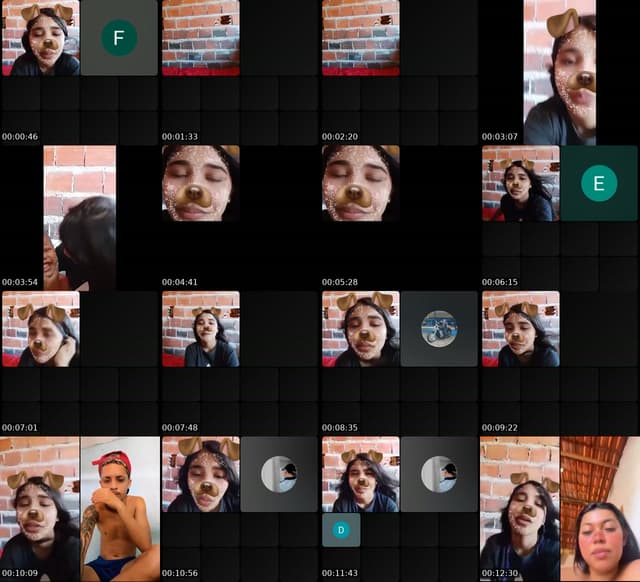Image resolution: width=640 pixels, height=582 pixels.
Task: Open the video tile above the D avatar
Action: tap(361, 474)
